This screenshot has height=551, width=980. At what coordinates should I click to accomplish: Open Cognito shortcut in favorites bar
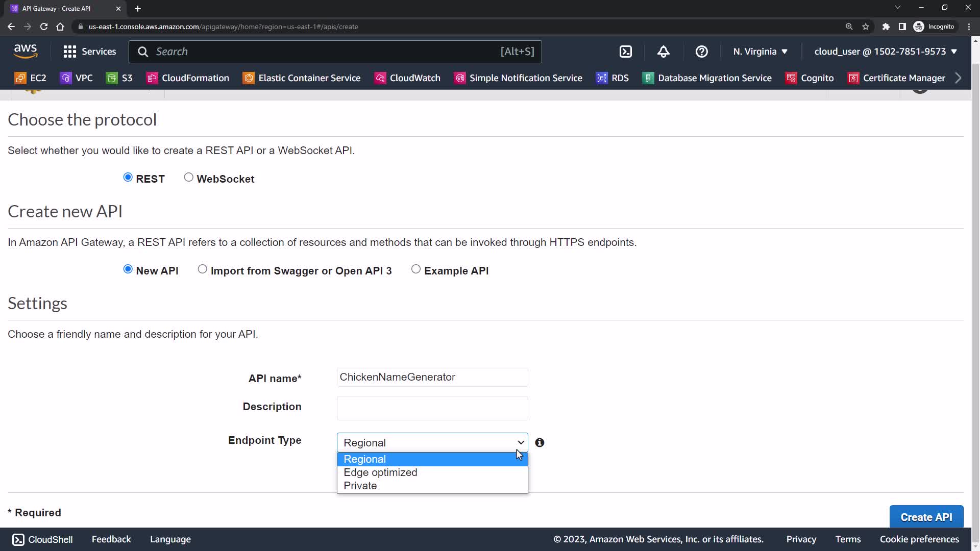[x=810, y=78]
